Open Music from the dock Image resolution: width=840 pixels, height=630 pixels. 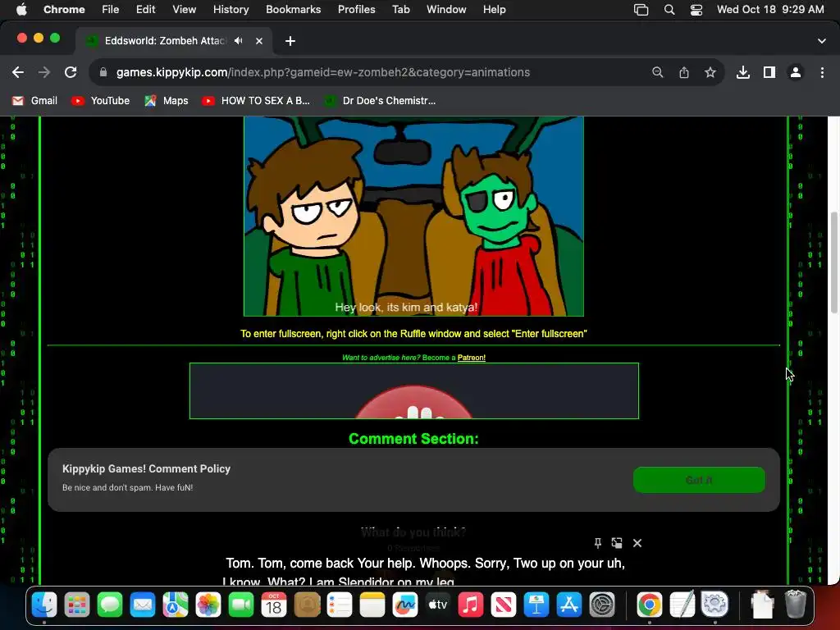470,605
